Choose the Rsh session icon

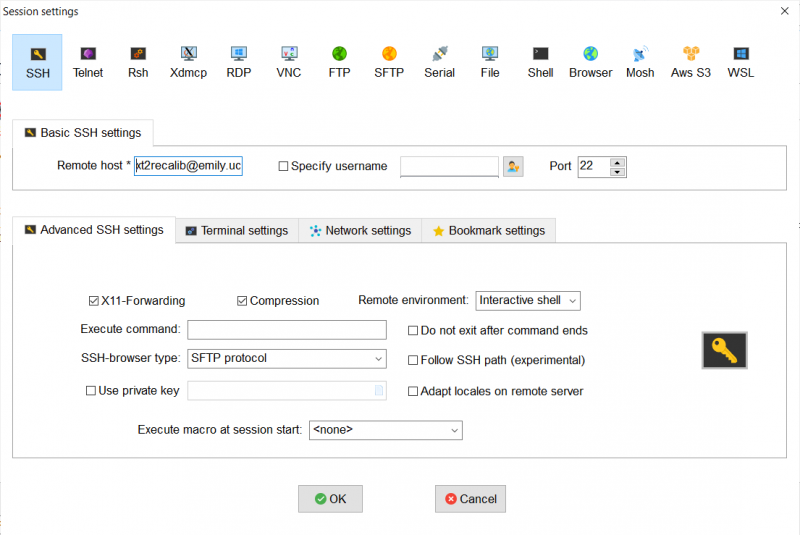pos(138,62)
